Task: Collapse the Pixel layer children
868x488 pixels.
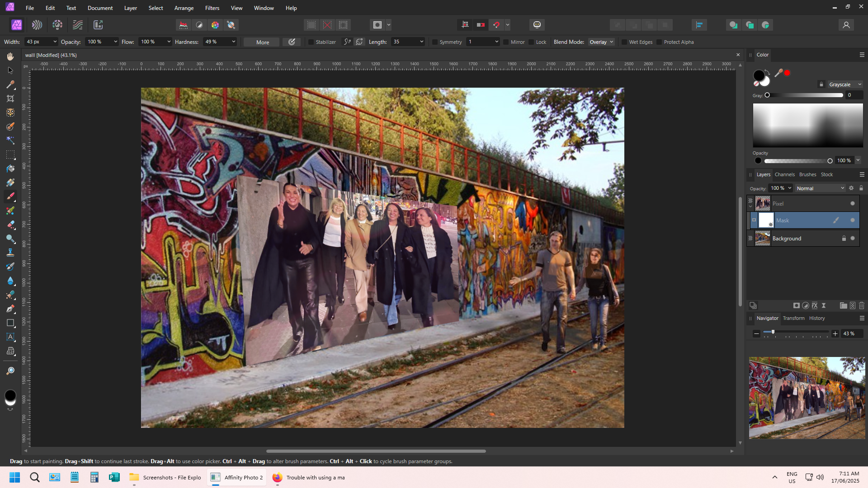Action: tap(750, 206)
